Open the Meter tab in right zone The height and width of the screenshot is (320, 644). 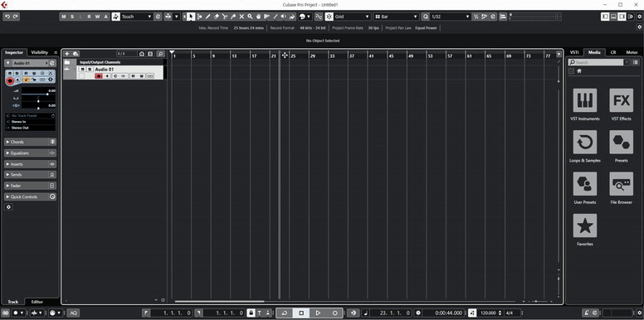pyautogui.click(x=632, y=52)
